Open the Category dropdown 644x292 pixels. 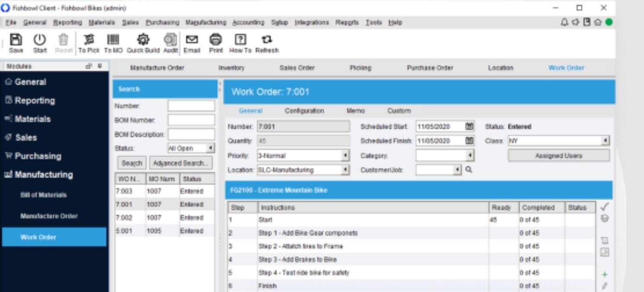point(471,156)
